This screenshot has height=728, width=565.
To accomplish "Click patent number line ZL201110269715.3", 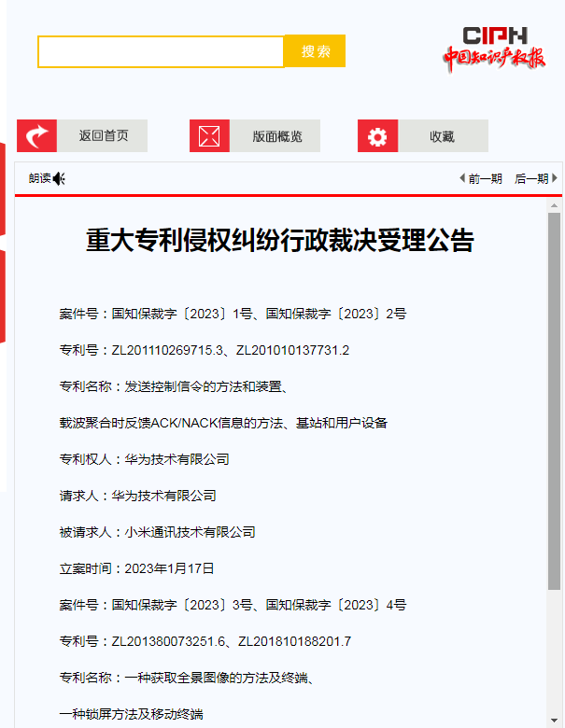I will (x=204, y=350).
